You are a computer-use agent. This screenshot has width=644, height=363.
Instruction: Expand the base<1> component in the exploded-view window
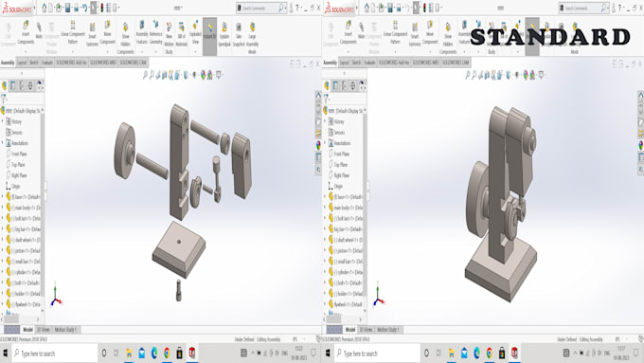tap(3, 196)
